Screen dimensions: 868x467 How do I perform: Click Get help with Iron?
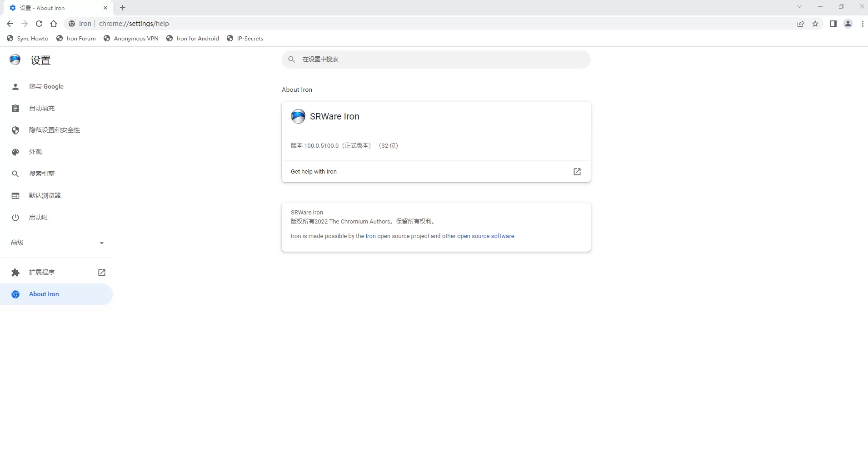click(x=314, y=172)
